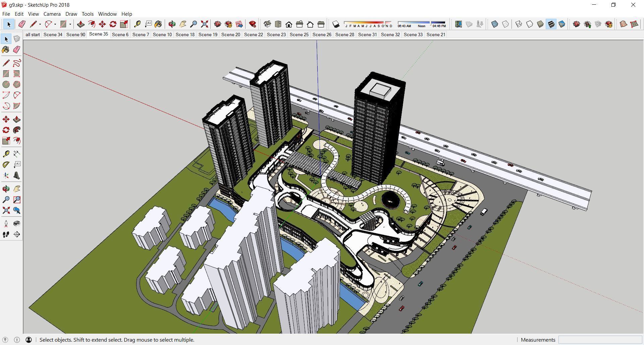Screen dimensions: 644x345
Task: Open the Arc tool dropdown arrow
Action: (55, 24)
